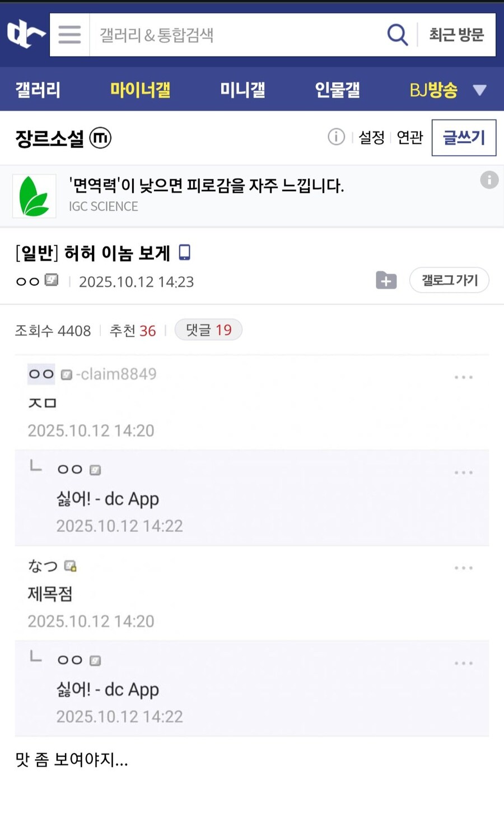Click the IGC Science leaf thumbnail

click(34, 196)
